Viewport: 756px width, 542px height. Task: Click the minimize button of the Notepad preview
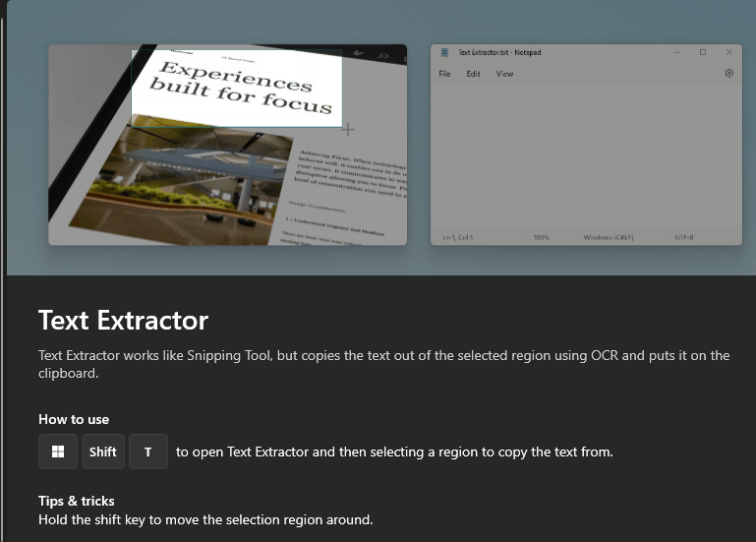pyautogui.click(x=677, y=52)
